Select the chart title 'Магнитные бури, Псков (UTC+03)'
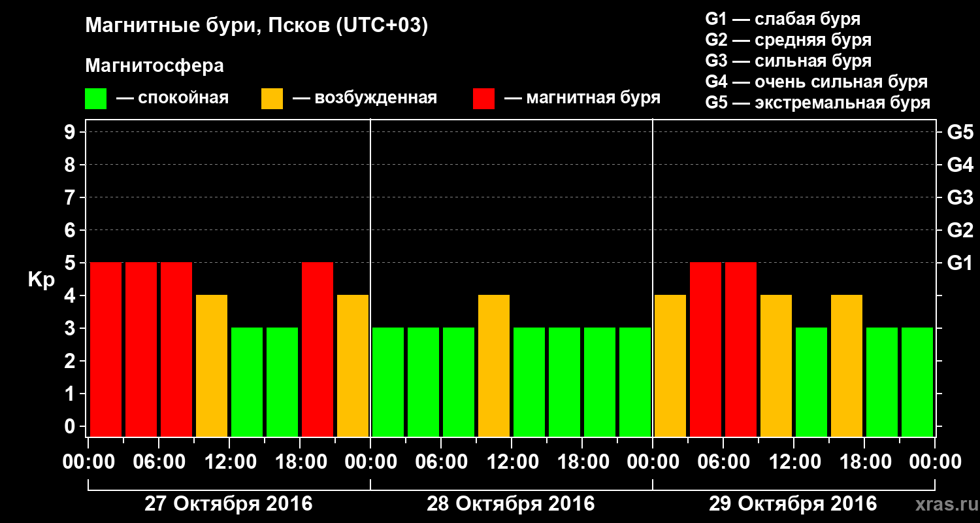Screen dimensions: 980x523 257,27
